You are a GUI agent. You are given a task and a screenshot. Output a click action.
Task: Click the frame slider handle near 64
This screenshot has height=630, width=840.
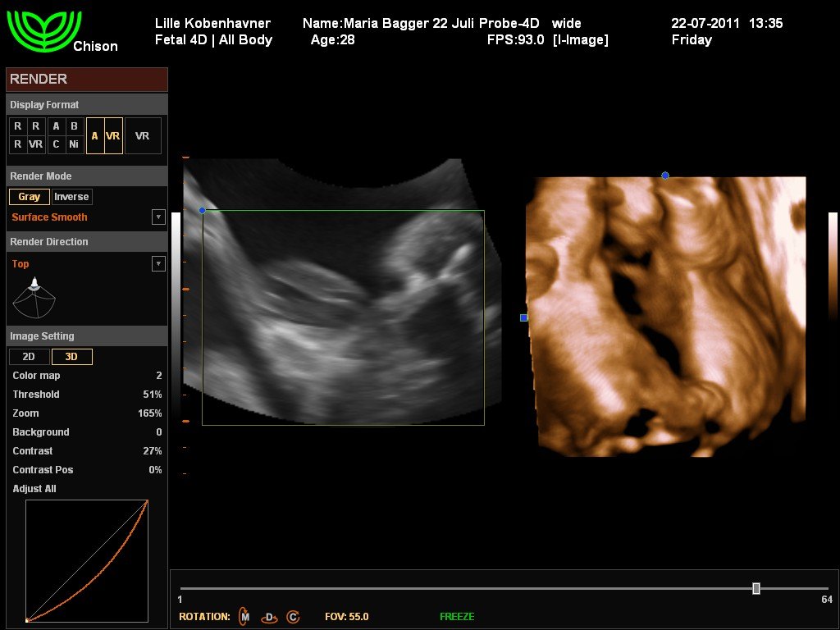(756, 588)
